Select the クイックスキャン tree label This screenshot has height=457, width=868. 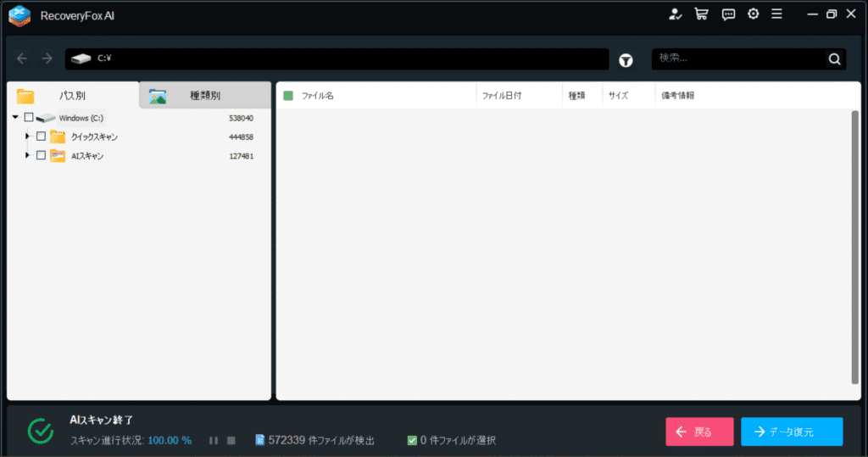pos(94,137)
